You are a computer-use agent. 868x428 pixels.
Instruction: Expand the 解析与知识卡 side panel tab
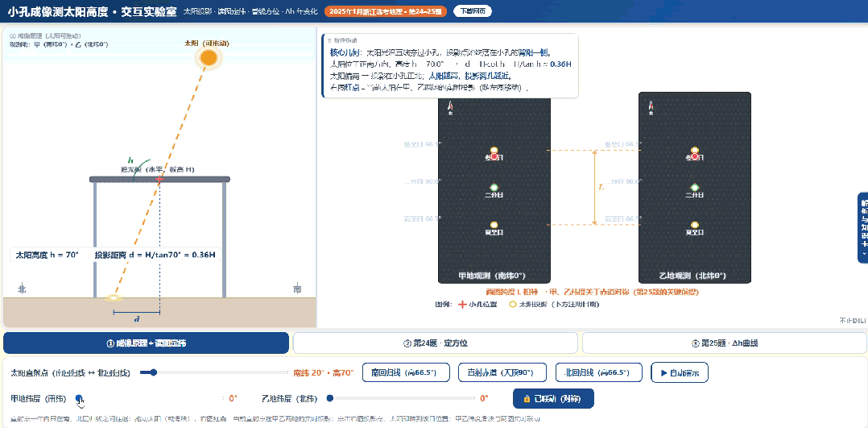pyautogui.click(x=863, y=227)
